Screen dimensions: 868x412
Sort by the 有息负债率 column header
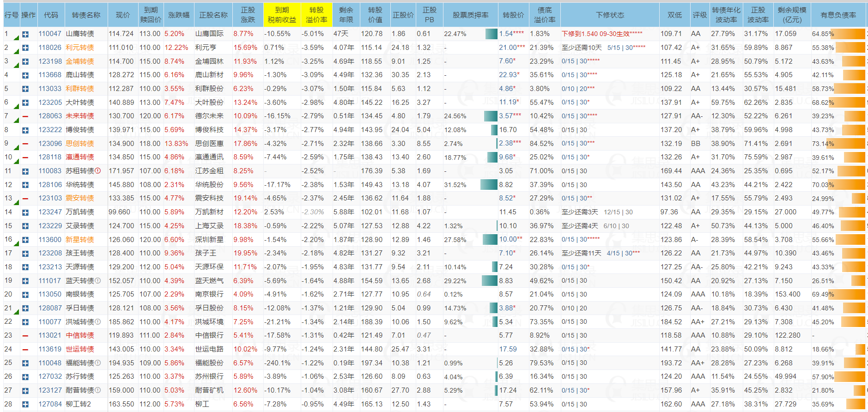tap(838, 15)
